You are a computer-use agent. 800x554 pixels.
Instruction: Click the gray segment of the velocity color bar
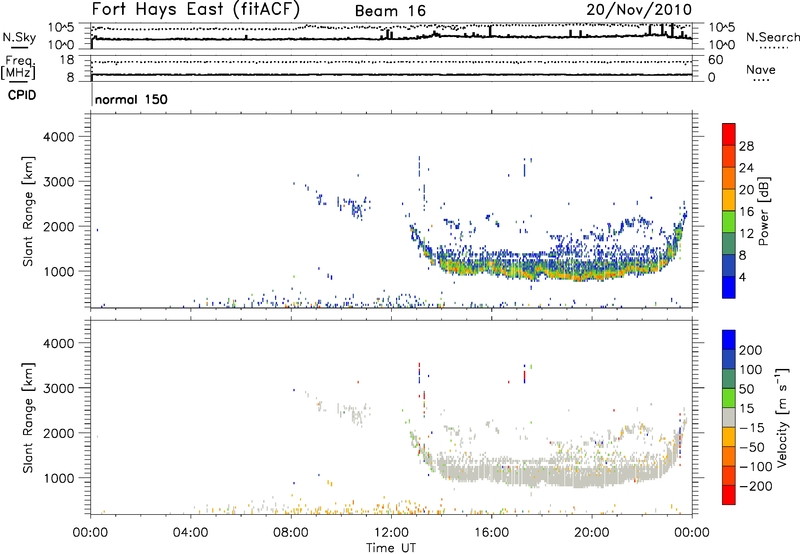tap(729, 417)
